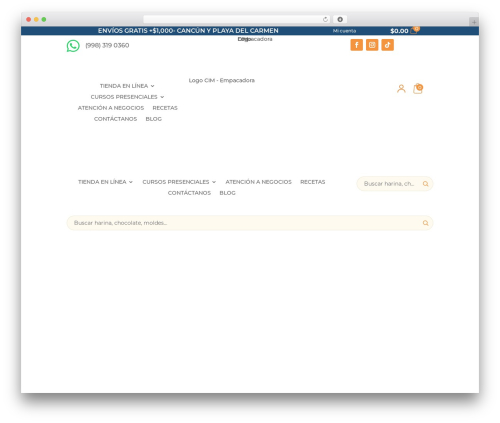Open upper Blog menu item

154,119
